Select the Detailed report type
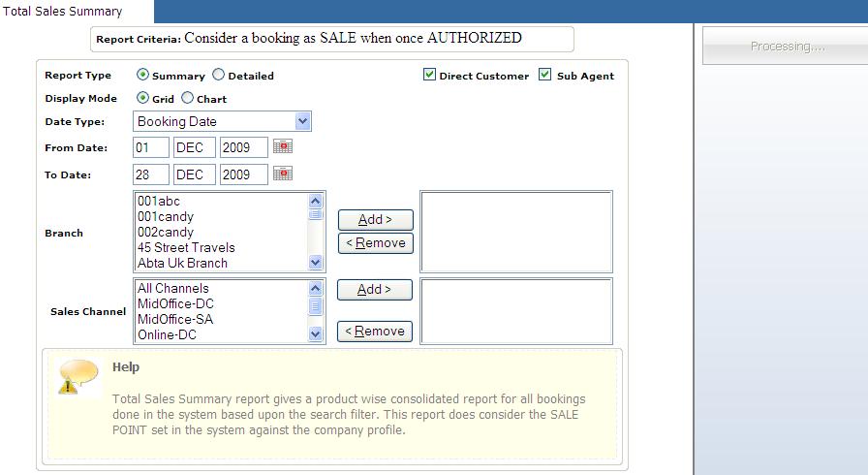This screenshot has height=475, width=868. point(218,75)
